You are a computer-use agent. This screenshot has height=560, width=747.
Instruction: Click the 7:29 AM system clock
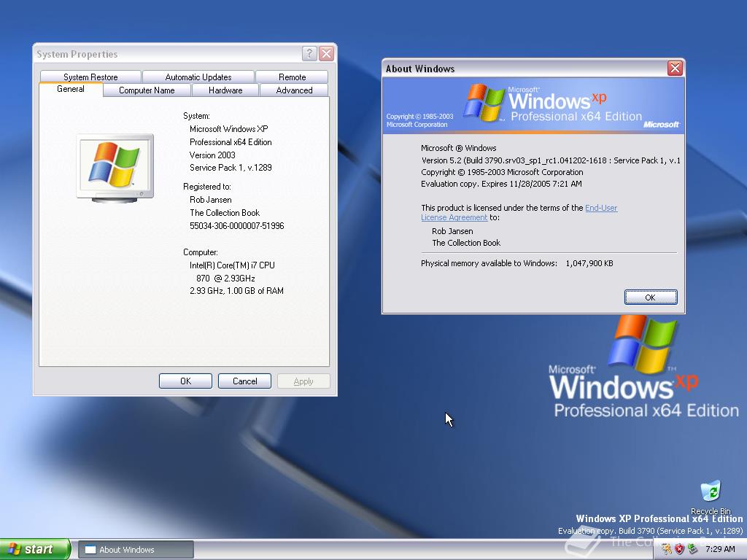[x=720, y=549]
